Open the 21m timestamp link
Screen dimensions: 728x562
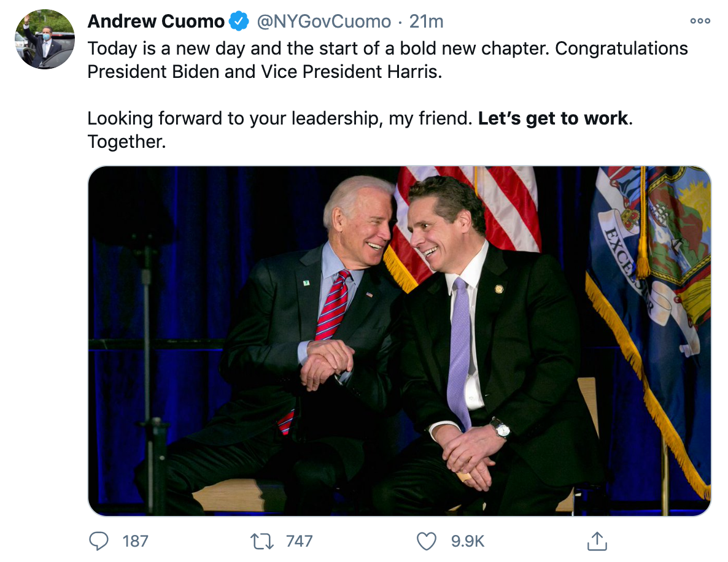point(426,21)
